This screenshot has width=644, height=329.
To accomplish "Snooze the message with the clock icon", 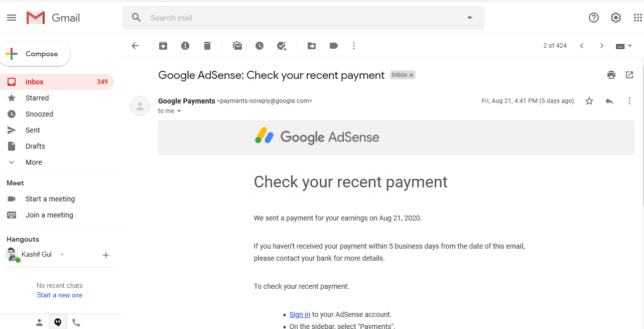I will (x=260, y=46).
